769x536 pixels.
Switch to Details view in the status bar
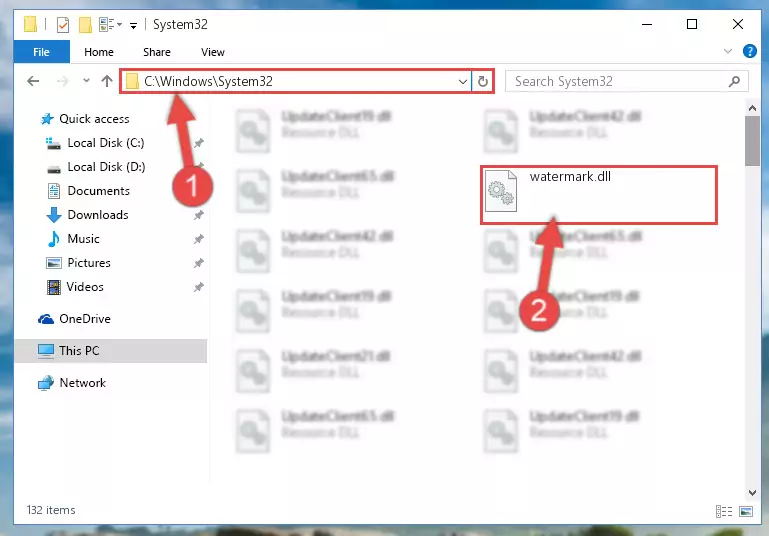pyautogui.click(x=724, y=511)
